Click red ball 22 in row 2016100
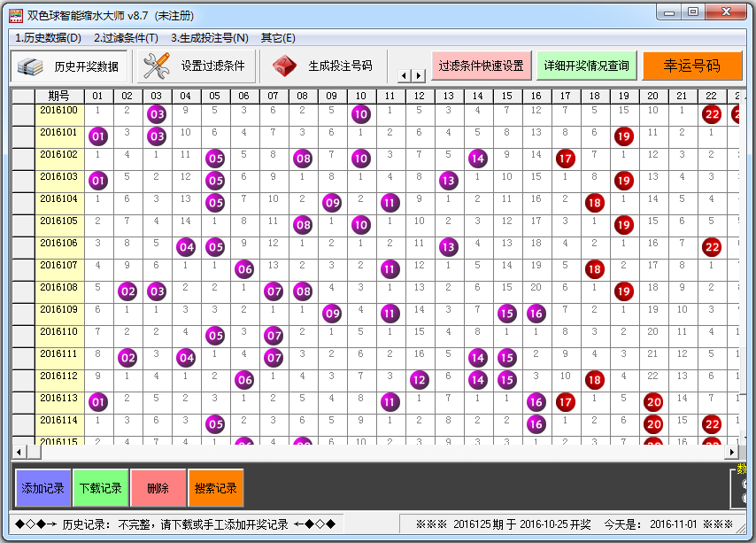 click(x=712, y=114)
